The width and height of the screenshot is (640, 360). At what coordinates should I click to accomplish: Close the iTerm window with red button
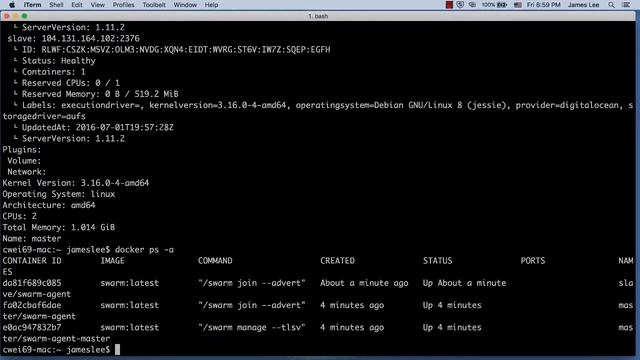tap(7, 16)
